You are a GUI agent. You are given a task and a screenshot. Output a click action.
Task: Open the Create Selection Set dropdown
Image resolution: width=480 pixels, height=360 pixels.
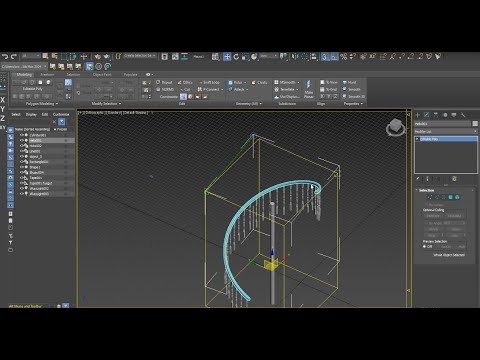coord(140,56)
